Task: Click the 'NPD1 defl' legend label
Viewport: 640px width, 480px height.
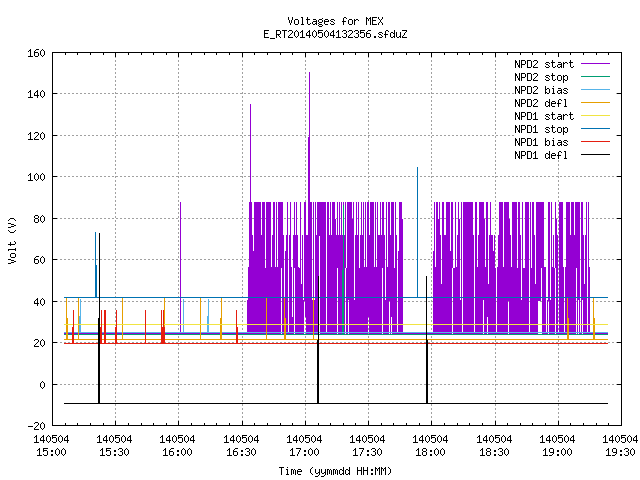Action: [x=541, y=156]
